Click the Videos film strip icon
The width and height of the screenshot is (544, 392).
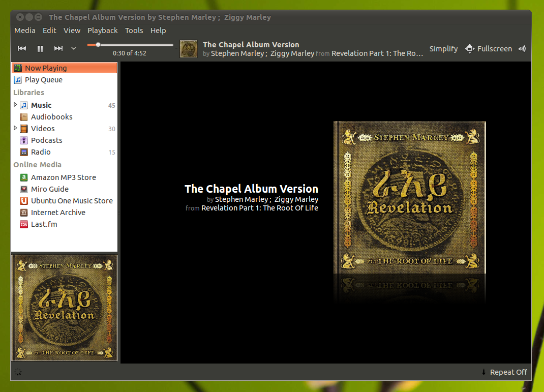click(24, 129)
